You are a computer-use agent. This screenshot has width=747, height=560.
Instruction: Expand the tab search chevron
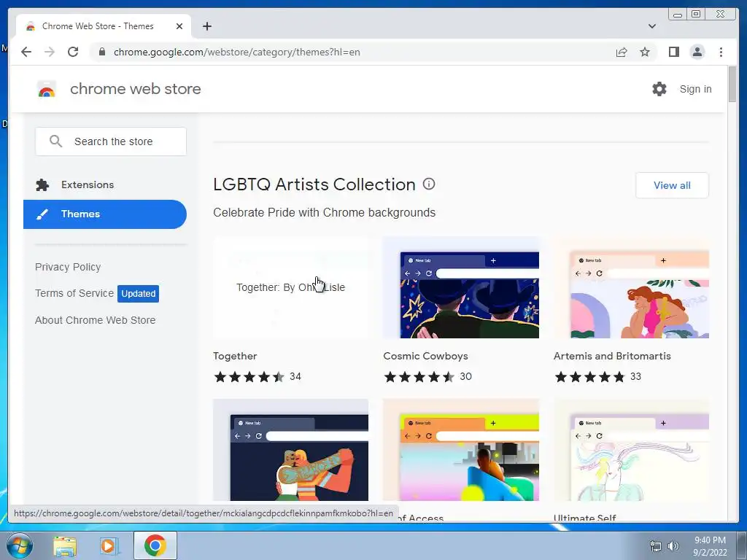(x=651, y=26)
